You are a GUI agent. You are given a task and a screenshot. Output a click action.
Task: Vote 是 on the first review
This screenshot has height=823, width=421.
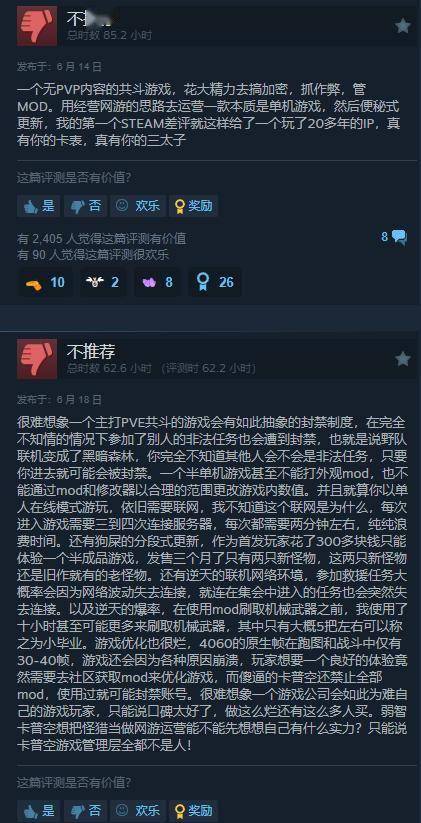[39, 206]
